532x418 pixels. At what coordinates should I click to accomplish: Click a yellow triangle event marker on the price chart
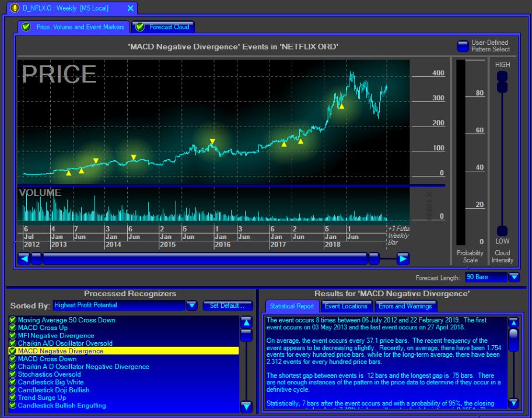pyautogui.click(x=212, y=140)
